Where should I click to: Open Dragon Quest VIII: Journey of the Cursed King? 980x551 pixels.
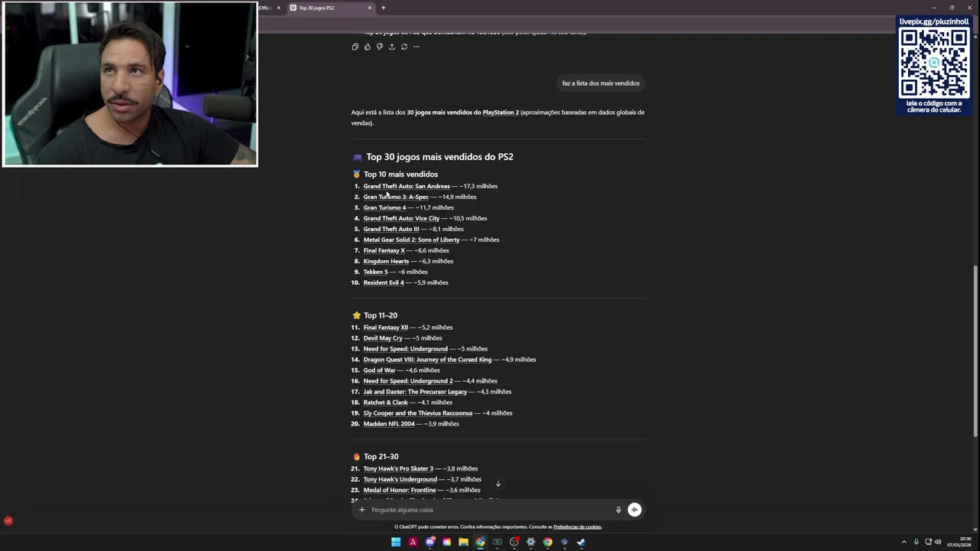(427, 360)
